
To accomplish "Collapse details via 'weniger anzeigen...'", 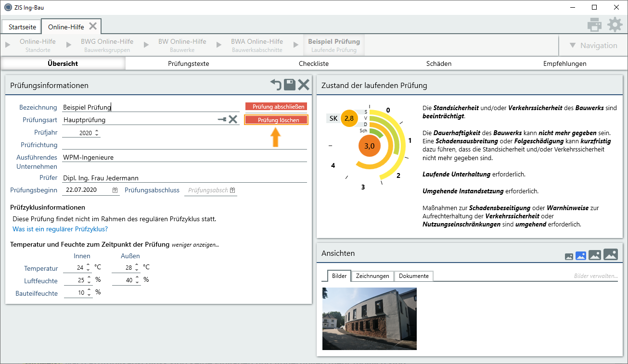I will point(195,245).
